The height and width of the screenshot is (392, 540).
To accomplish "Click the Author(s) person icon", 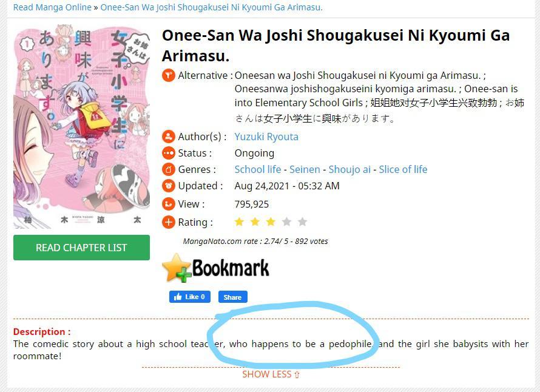I will coord(169,137).
